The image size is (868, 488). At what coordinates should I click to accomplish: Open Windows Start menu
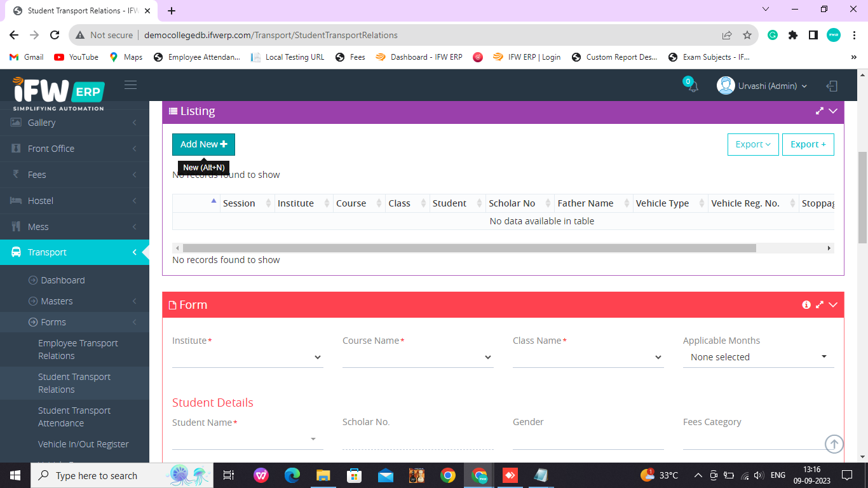[x=15, y=475]
